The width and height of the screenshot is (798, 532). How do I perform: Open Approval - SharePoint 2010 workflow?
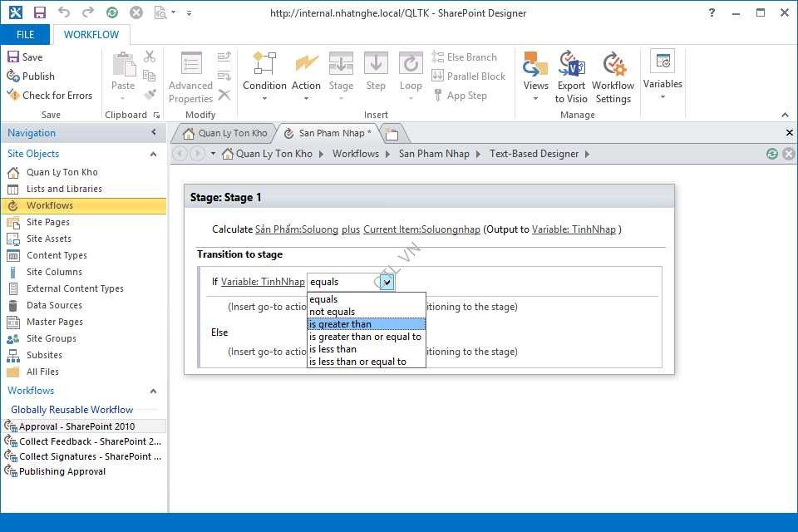[x=76, y=426]
